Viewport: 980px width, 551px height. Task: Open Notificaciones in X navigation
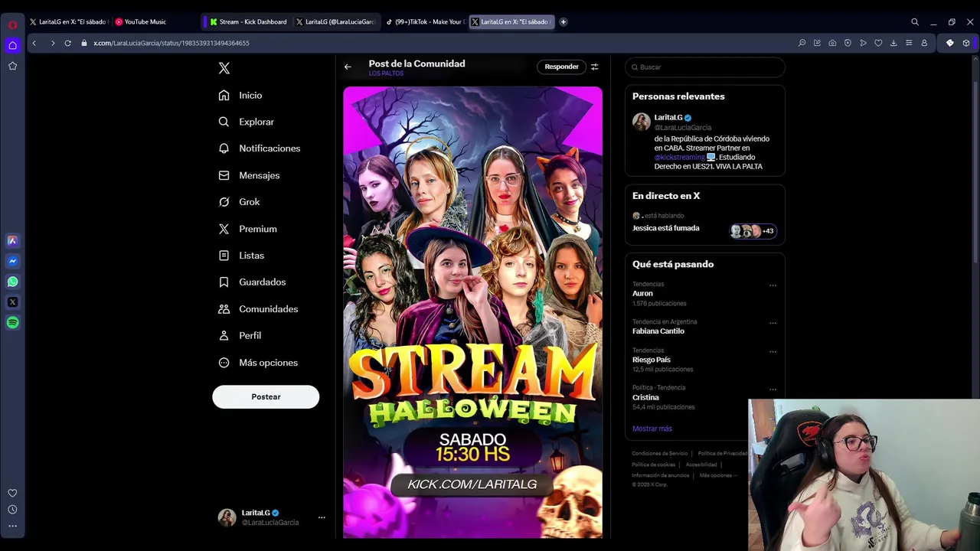point(260,148)
